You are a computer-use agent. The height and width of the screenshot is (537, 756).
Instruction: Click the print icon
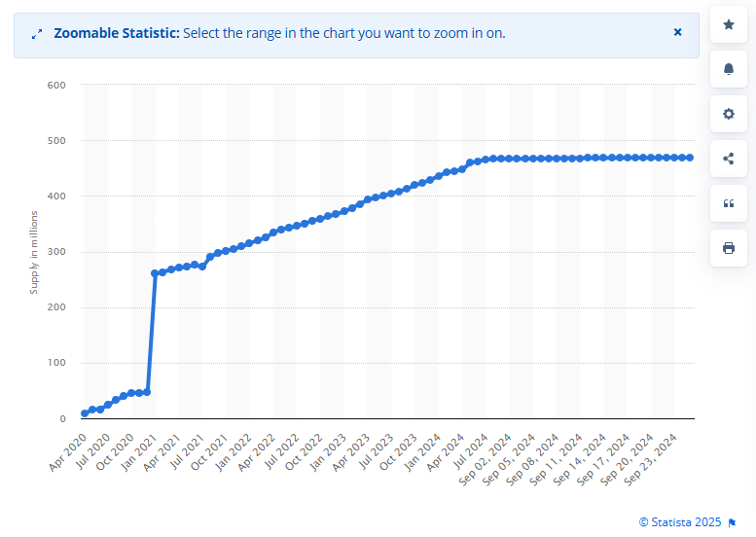(728, 248)
